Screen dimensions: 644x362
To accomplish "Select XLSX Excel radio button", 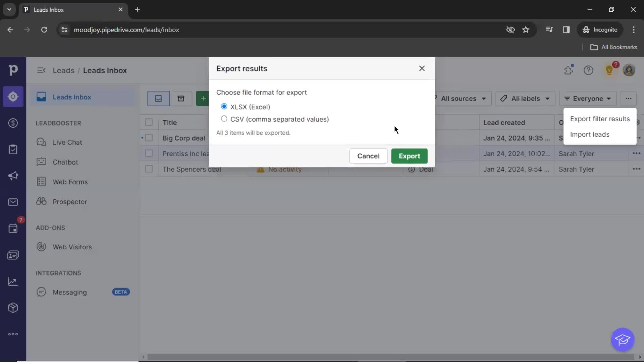I will pyautogui.click(x=224, y=107).
